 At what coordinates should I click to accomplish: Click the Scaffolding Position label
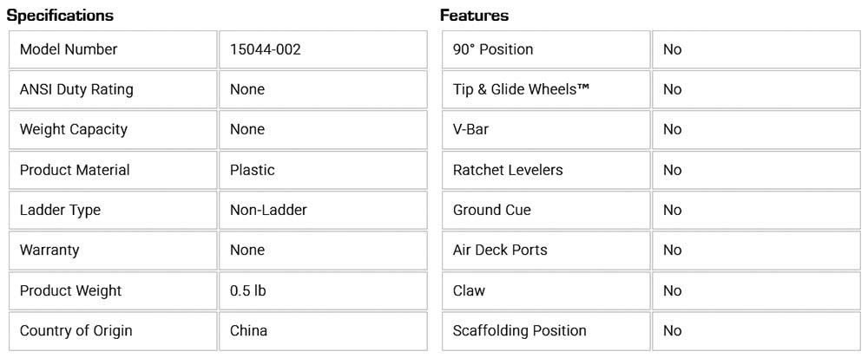pyautogui.click(x=519, y=330)
